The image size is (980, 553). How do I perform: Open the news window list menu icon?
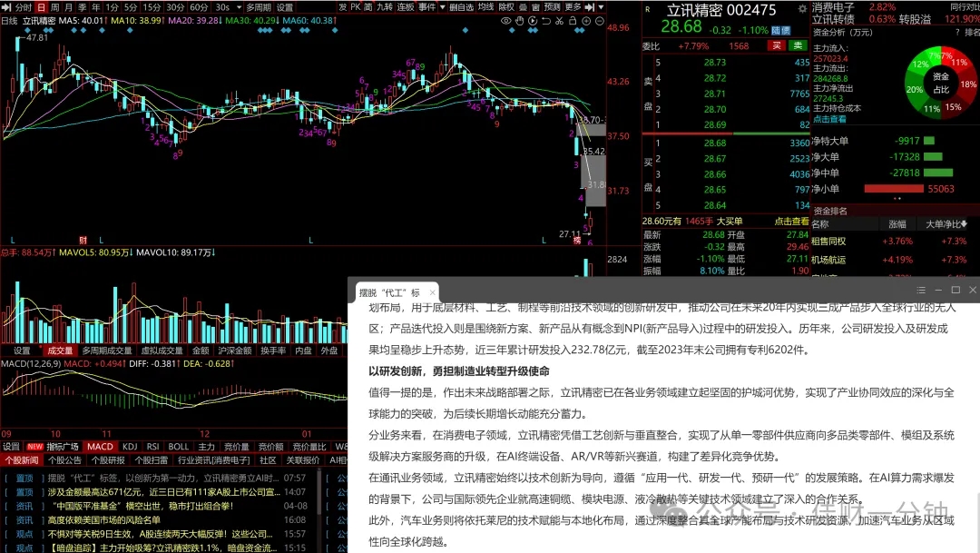pyautogui.click(x=921, y=290)
